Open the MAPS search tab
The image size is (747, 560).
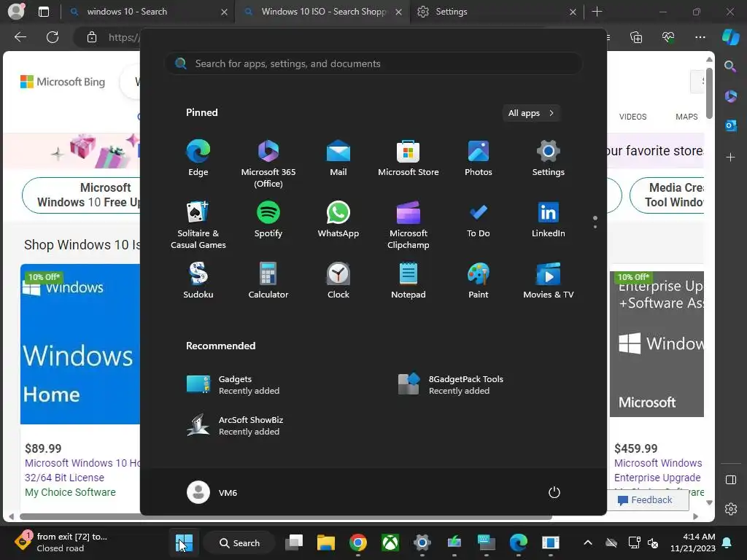(x=686, y=117)
